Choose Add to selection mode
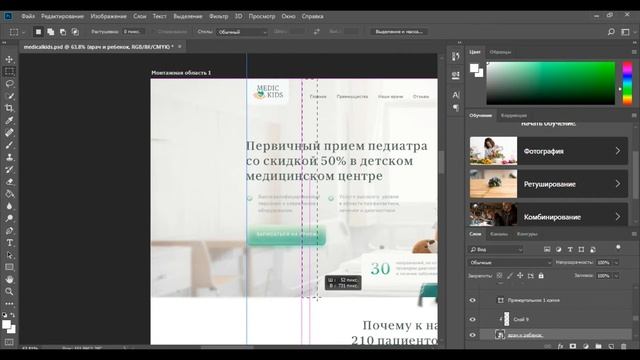Image resolution: width=640 pixels, height=360 pixels. click(x=51, y=32)
